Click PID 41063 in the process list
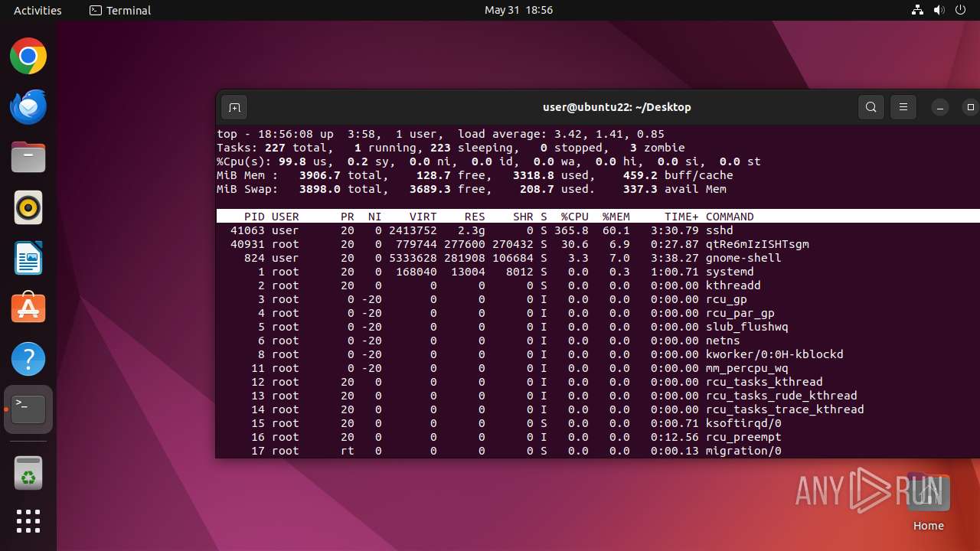Screen dimensions: 980x551 [x=247, y=230]
